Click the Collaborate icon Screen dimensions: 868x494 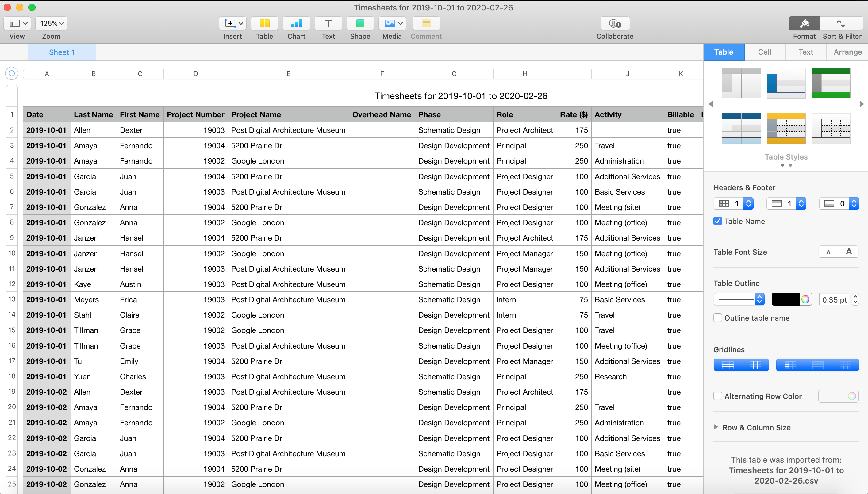tap(615, 23)
